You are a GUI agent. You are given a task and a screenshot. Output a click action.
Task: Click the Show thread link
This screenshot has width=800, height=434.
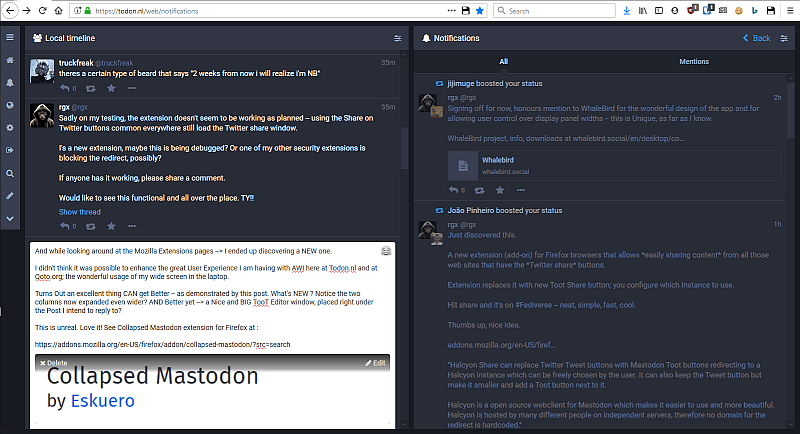[79, 212]
